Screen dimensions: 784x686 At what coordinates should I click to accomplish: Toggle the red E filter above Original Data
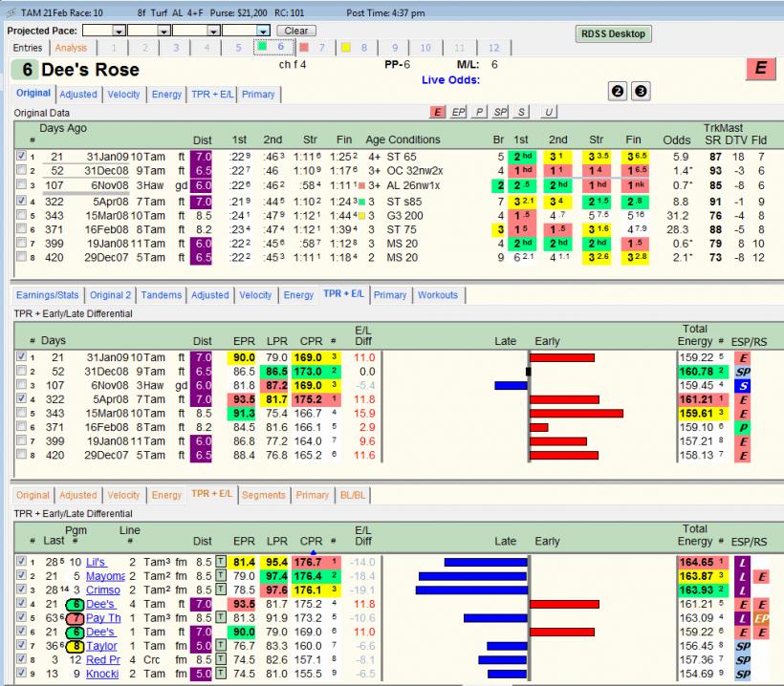tap(438, 112)
